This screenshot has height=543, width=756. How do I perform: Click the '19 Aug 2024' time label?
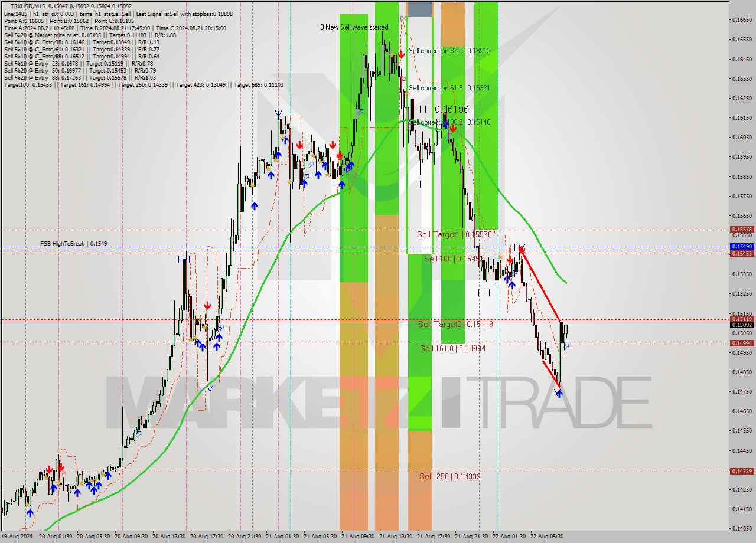17,537
